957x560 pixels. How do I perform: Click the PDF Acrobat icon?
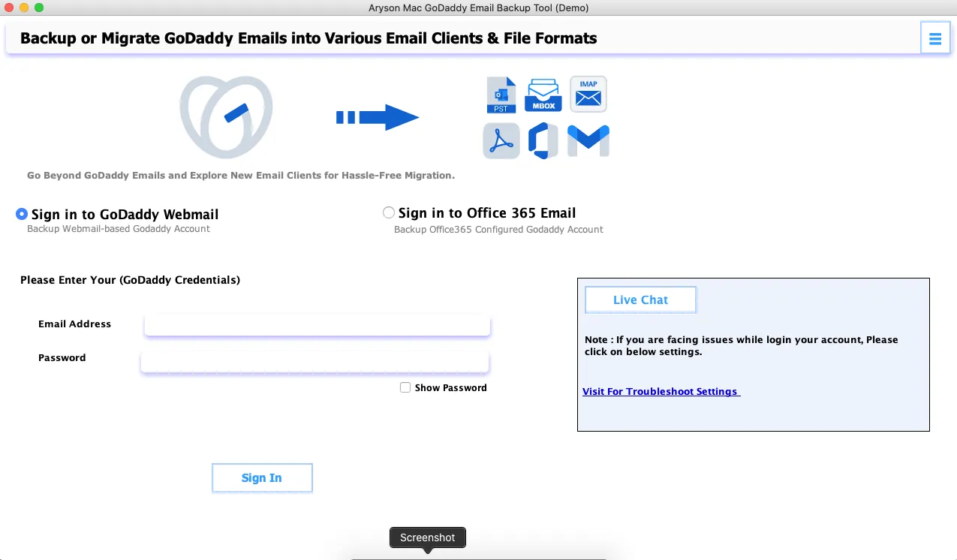point(501,140)
